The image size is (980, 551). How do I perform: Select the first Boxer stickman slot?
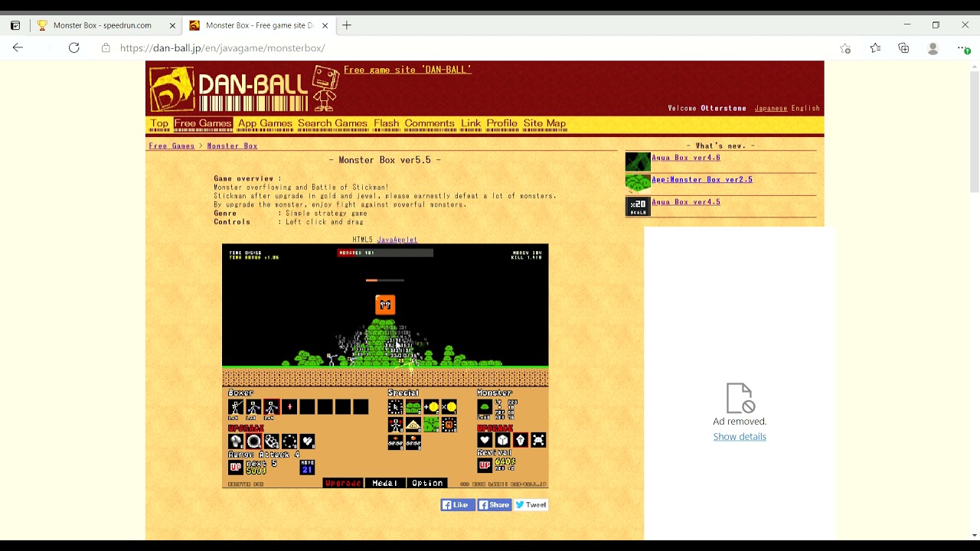[x=236, y=406]
